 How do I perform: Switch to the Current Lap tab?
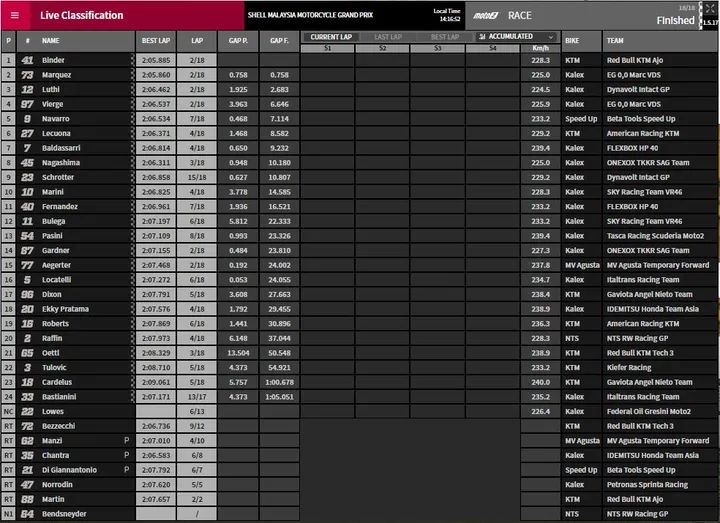pos(331,37)
